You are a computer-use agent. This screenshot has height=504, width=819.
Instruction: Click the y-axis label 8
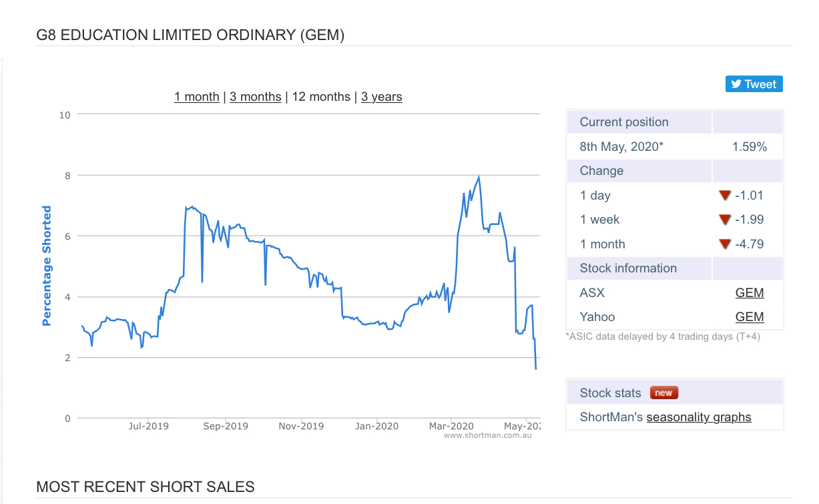click(67, 176)
